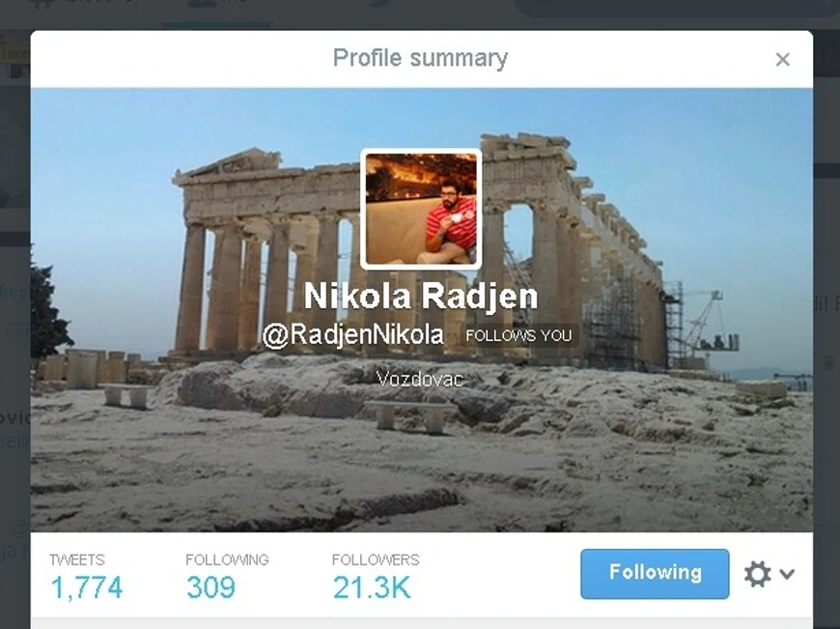The image size is (840, 629).
Task: Click the name Nikola Radjen
Action: tap(421, 296)
